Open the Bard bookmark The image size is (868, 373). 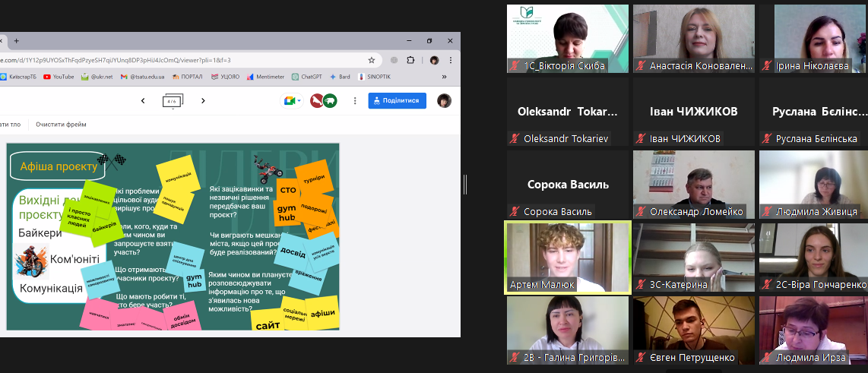click(x=340, y=77)
